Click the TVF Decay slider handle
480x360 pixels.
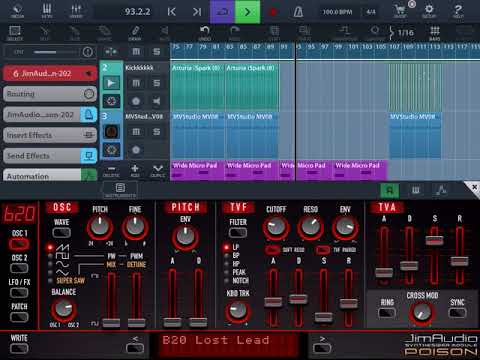(x=298, y=298)
